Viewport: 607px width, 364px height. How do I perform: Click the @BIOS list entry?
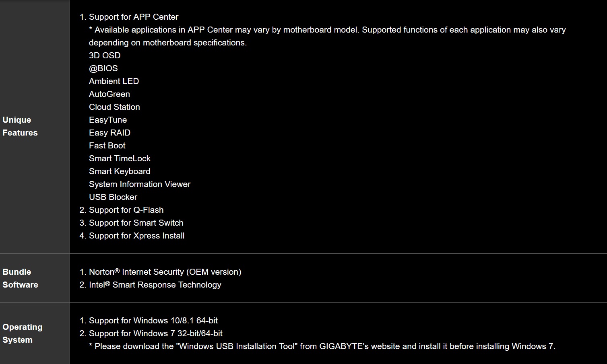tap(103, 68)
